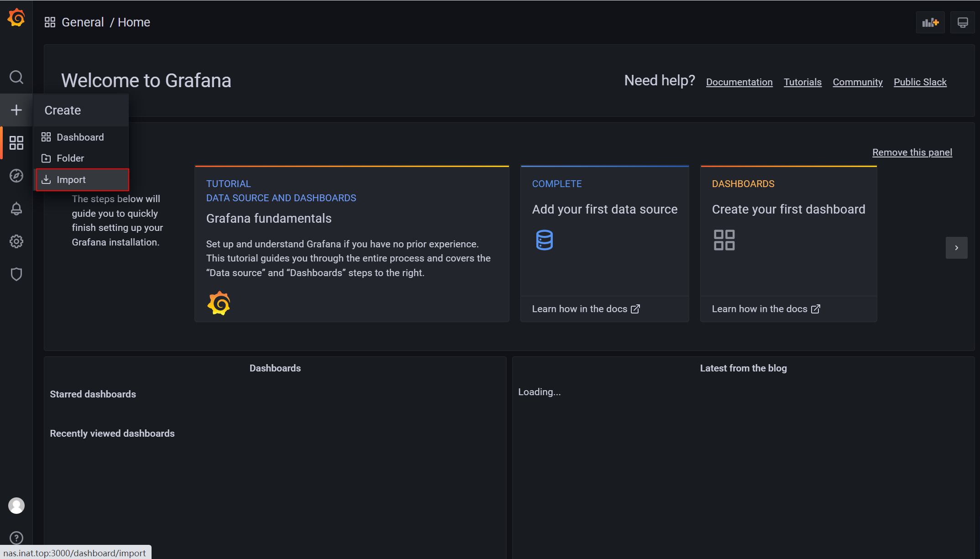980x559 pixels.
Task: Click the cycle view mode monitor icon
Action: click(963, 22)
